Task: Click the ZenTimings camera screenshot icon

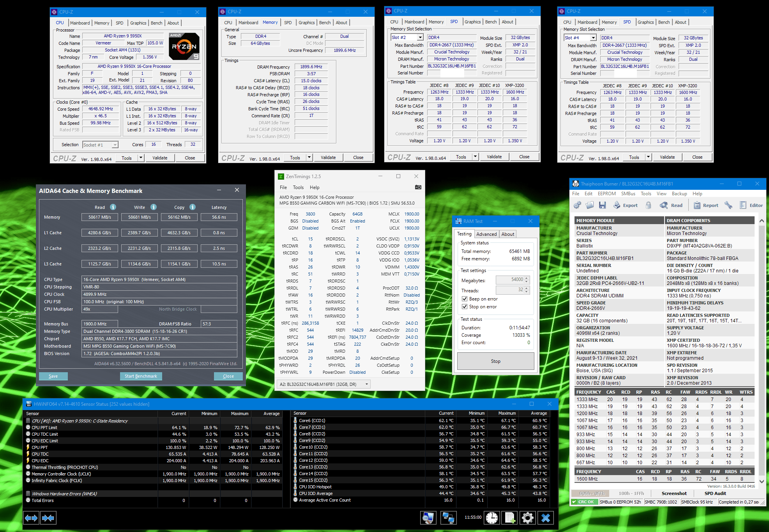Action: 418,187
